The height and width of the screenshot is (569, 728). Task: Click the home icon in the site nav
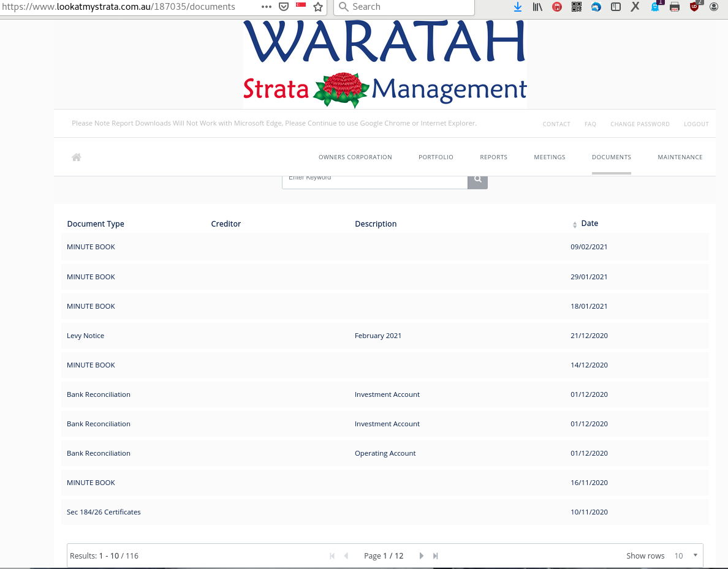click(x=77, y=157)
